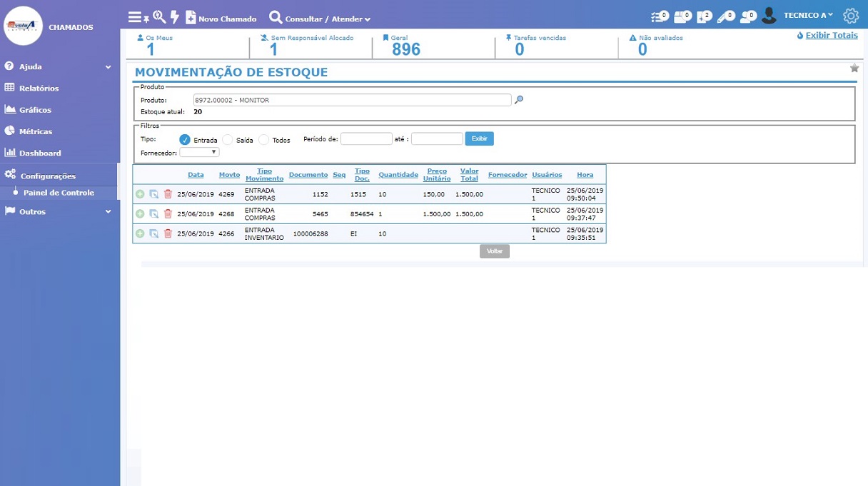
Task: Sort table by Fornecedor column
Action: 508,175
